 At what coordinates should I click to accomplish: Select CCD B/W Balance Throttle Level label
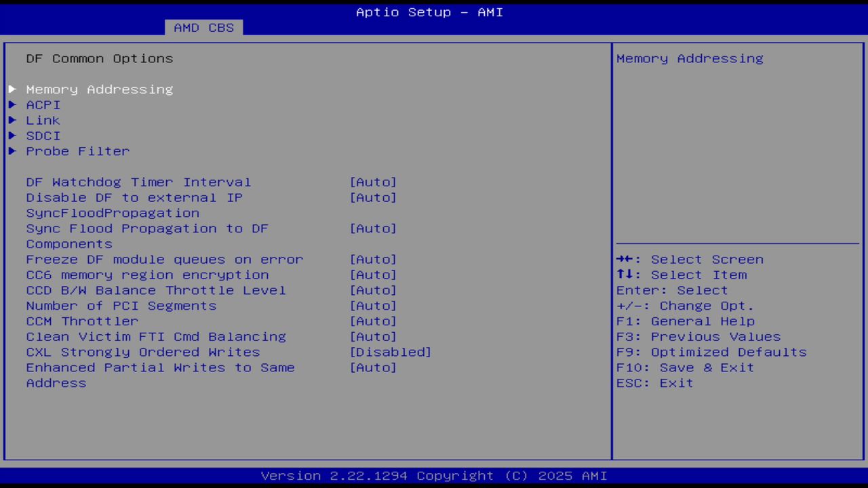coord(156,291)
